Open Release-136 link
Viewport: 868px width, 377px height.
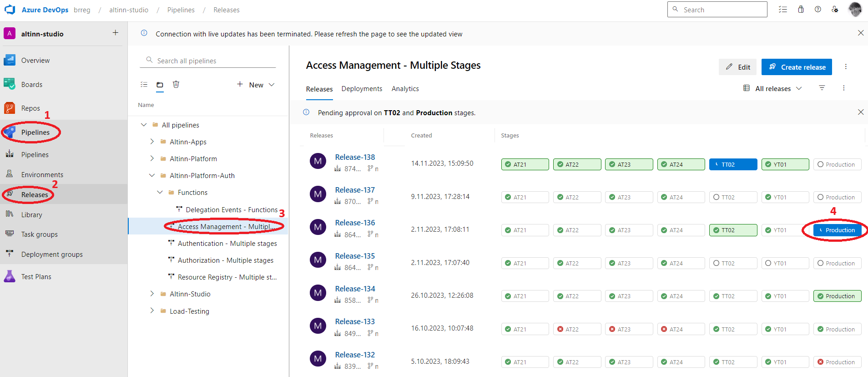click(x=355, y=223)
